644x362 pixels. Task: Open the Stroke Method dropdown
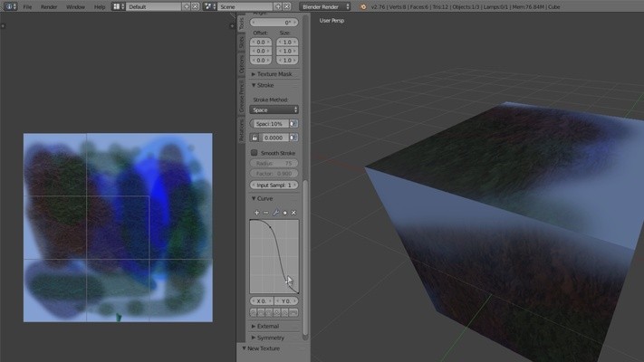click(274, 110)
